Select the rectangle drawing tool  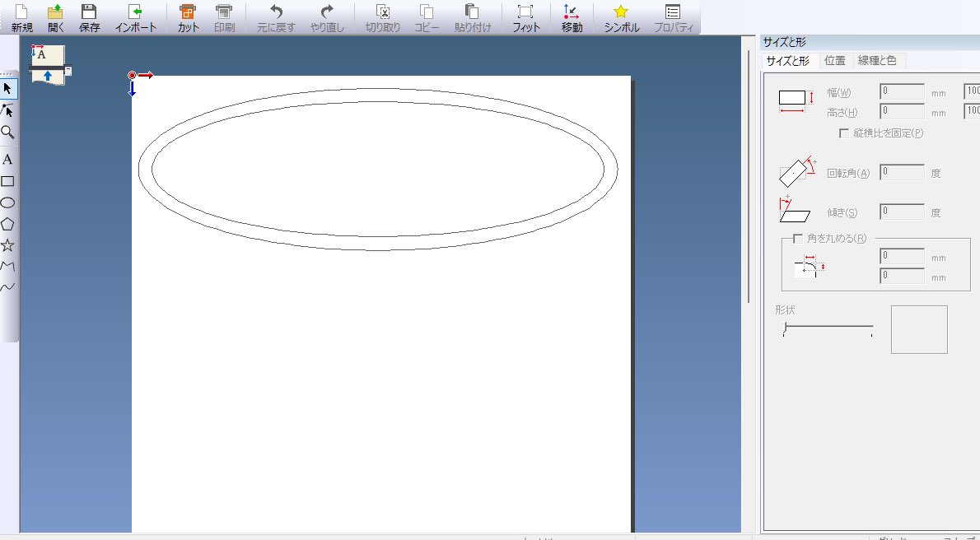pos(7,181)
